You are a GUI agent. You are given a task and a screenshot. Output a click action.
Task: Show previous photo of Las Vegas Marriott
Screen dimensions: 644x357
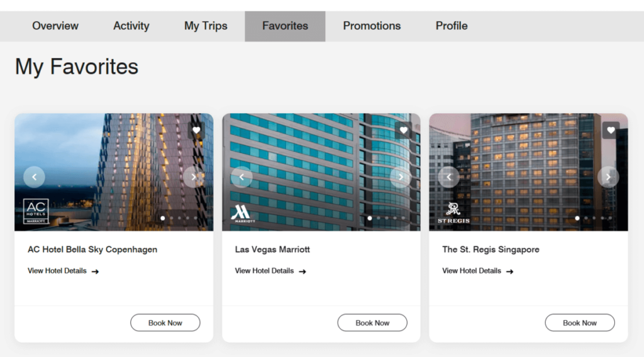241,177
